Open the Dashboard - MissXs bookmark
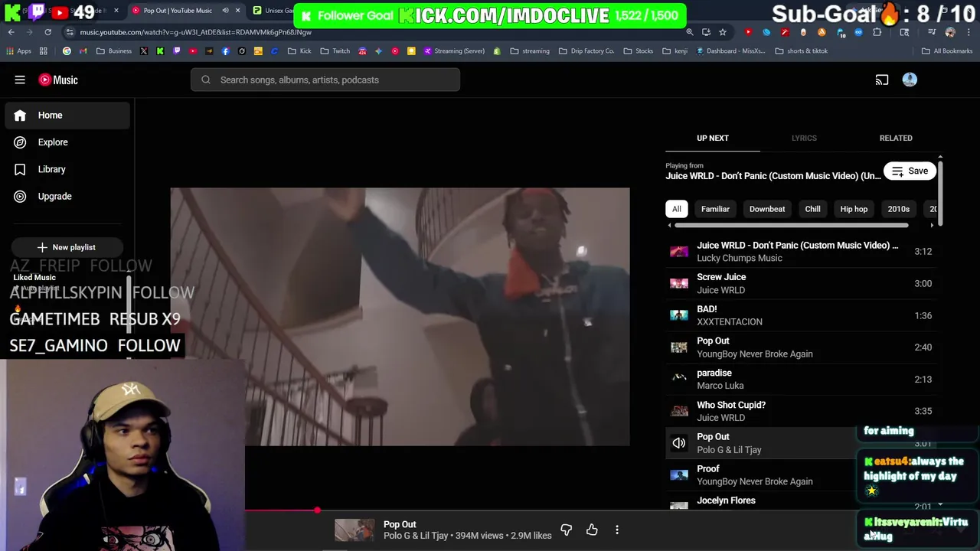 (732, 51)
